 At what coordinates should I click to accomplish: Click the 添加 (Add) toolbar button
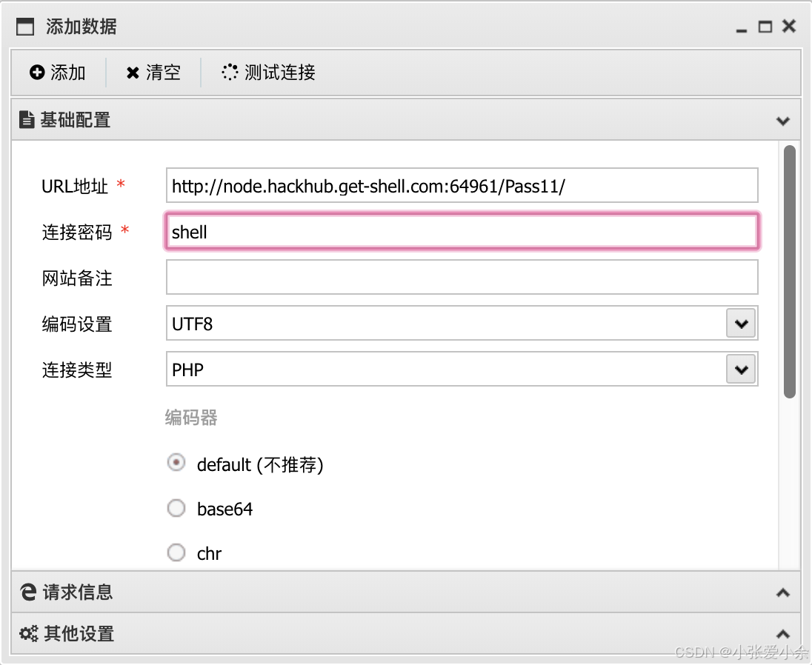coord(58,73)
